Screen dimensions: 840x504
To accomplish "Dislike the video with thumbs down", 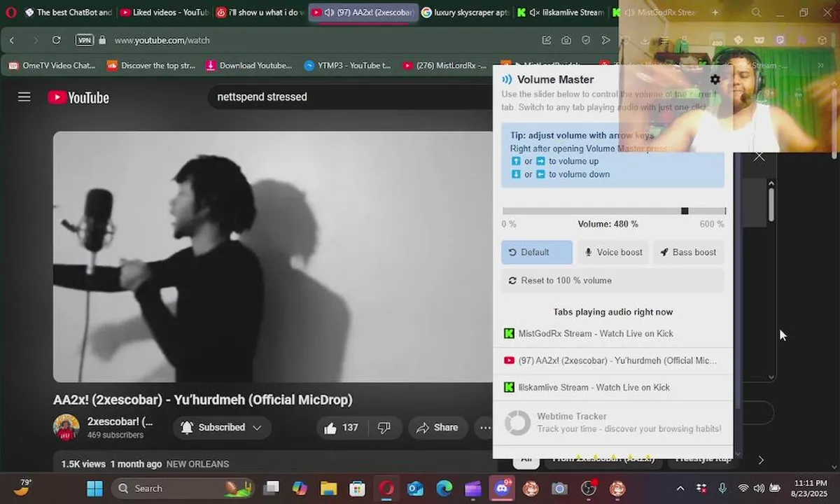I will 384,428.
